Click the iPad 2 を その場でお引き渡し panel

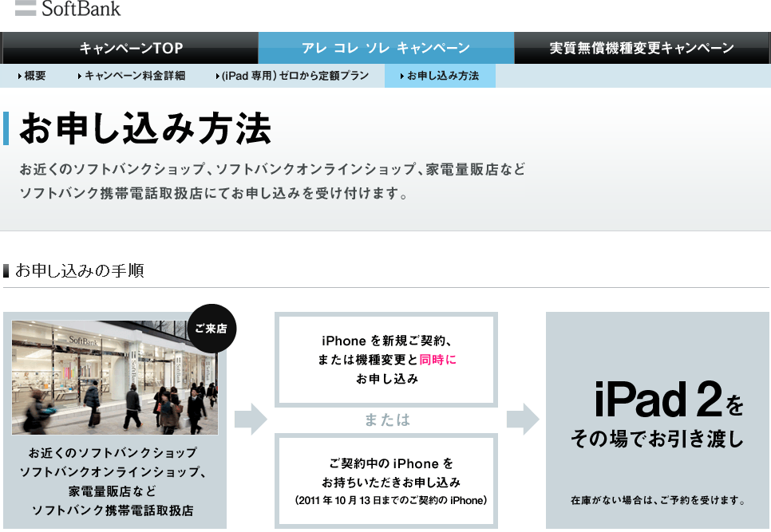click(x=658, y=420)
